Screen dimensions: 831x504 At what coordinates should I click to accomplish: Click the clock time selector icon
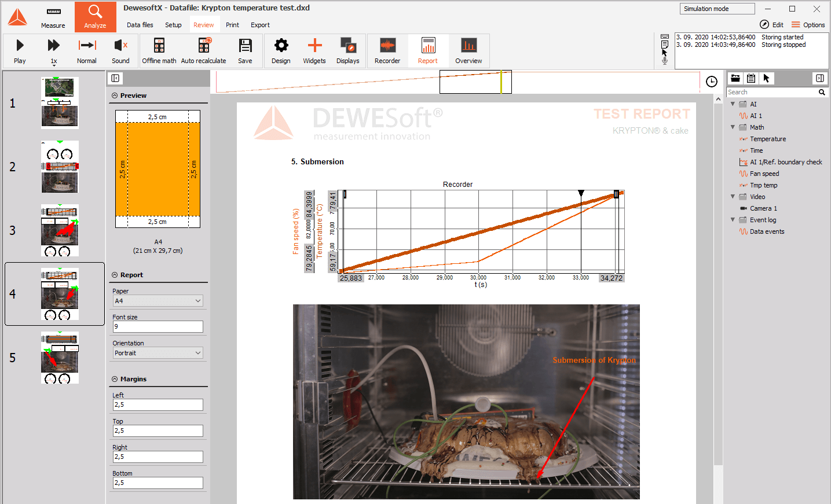pyautogui.click(x=712, y=82)
